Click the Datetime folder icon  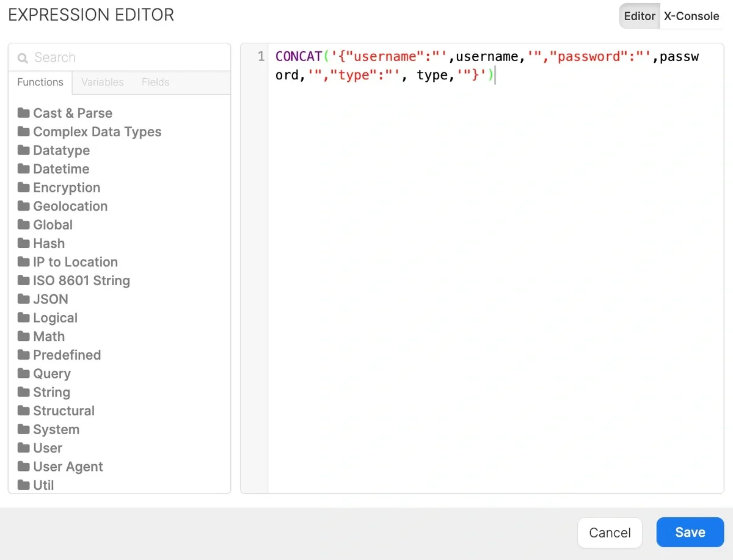(x=23, y=169)
